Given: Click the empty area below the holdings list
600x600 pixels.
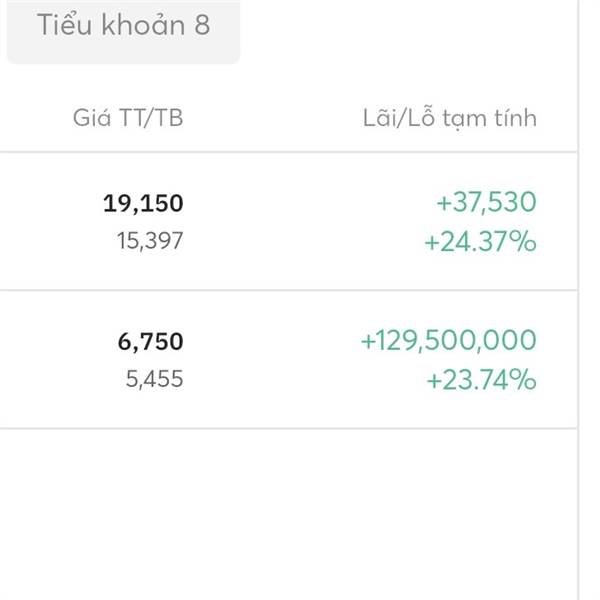Looking at the screenshot, I should point(289,514).
